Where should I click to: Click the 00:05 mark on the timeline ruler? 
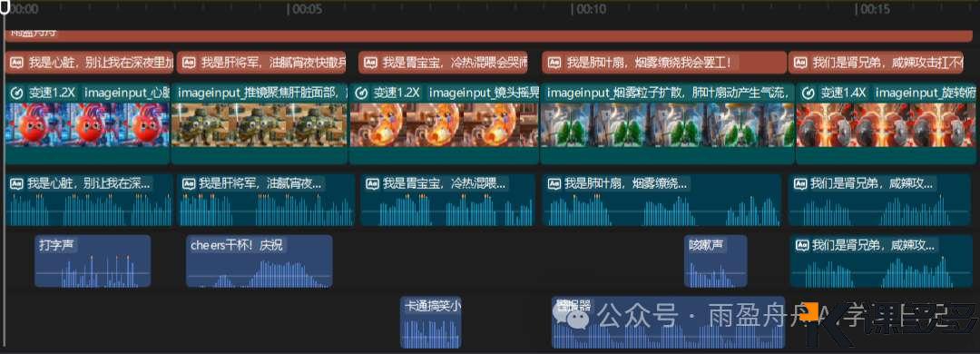tap(306, 9)
